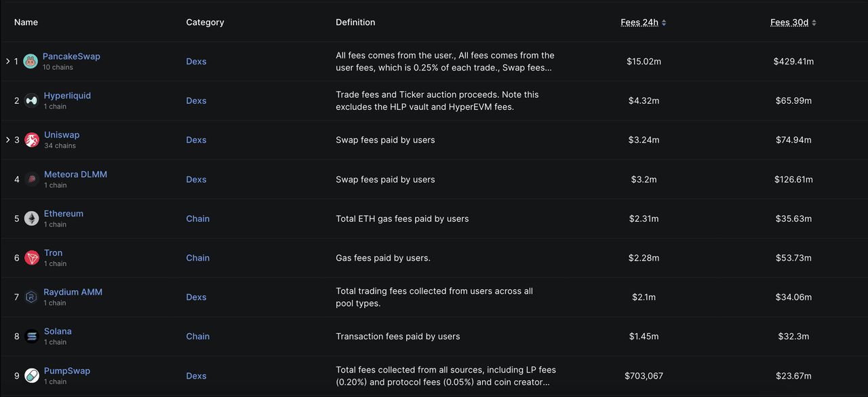Open the Hyperliquid protocol link

point(67,96)
